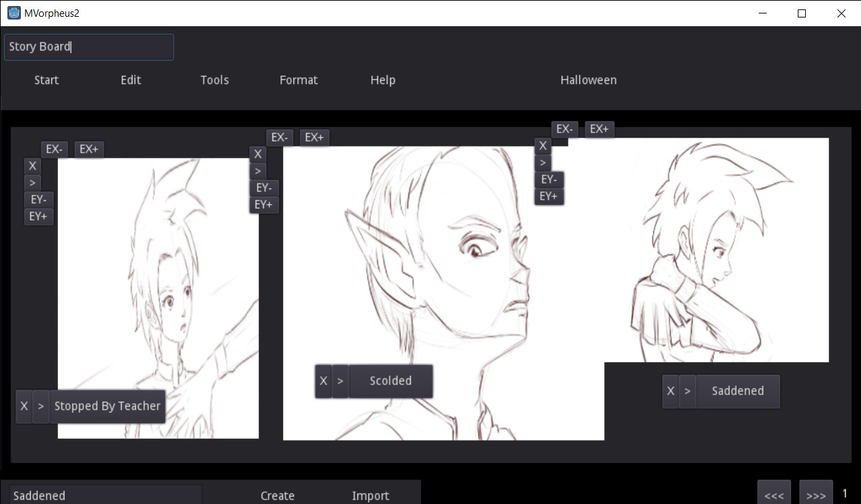
Task: Click the Story Board title input field
Action: coord(88,46)
